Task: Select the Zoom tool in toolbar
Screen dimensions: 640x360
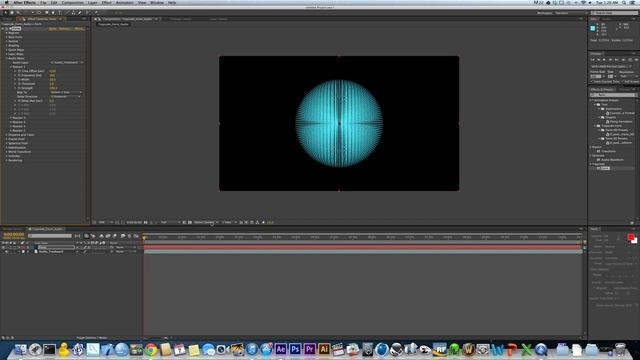Action: tap(18, 13)
